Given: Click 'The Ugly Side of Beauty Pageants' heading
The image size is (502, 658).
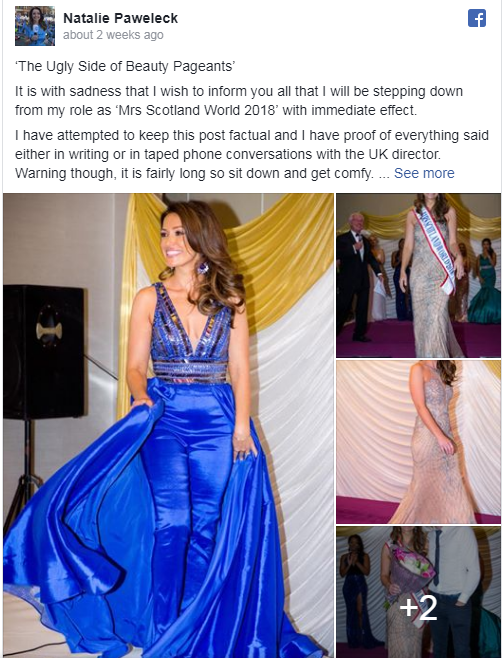Looking at the screenshot, I should [x=125, y=66].
